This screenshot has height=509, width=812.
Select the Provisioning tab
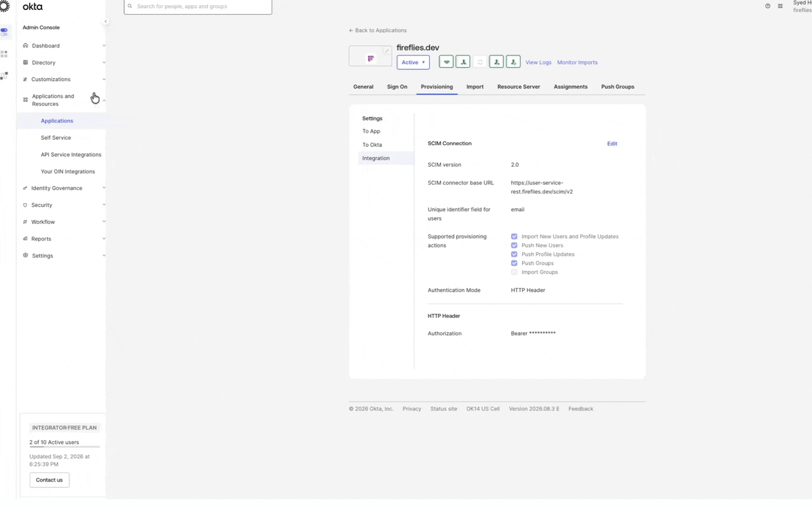tap(437, 87)
